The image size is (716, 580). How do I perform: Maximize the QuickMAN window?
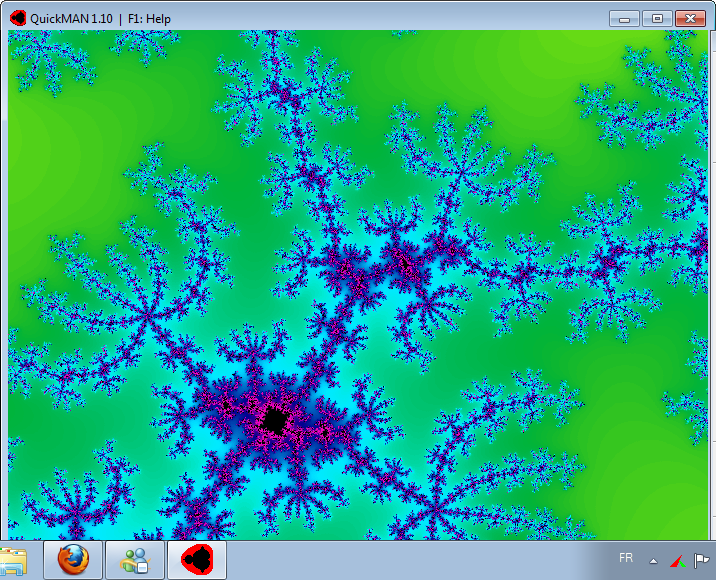tap(657, 18)
